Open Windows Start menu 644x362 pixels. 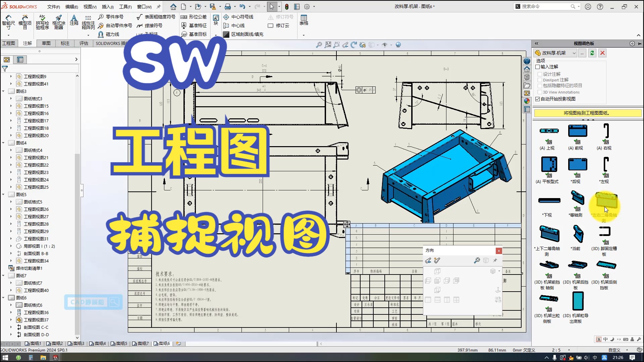[5, 357]
